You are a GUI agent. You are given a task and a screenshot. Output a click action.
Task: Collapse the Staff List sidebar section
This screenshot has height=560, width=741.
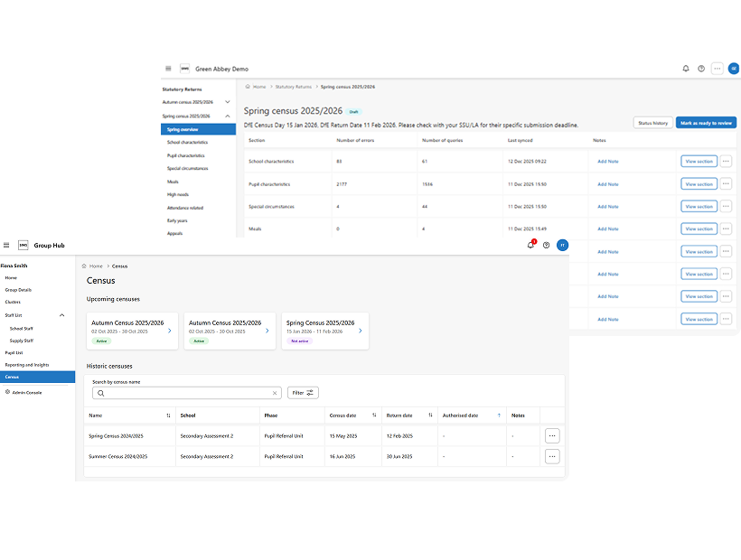click(62, 315)
